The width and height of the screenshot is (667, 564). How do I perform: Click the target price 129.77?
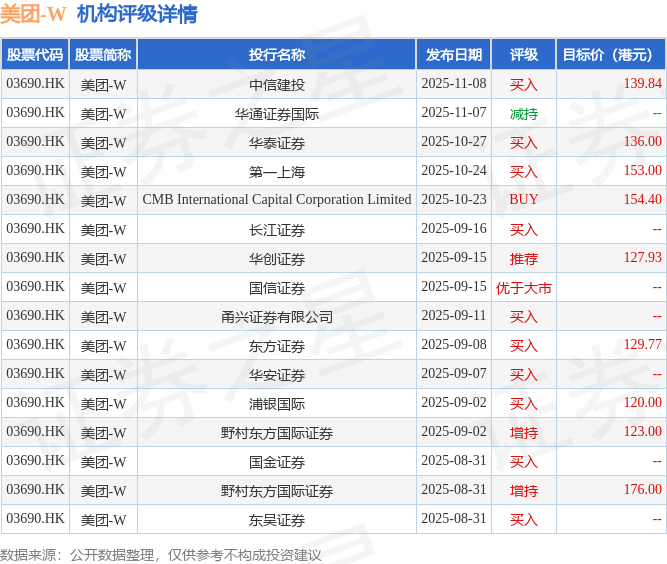point(642,344)
